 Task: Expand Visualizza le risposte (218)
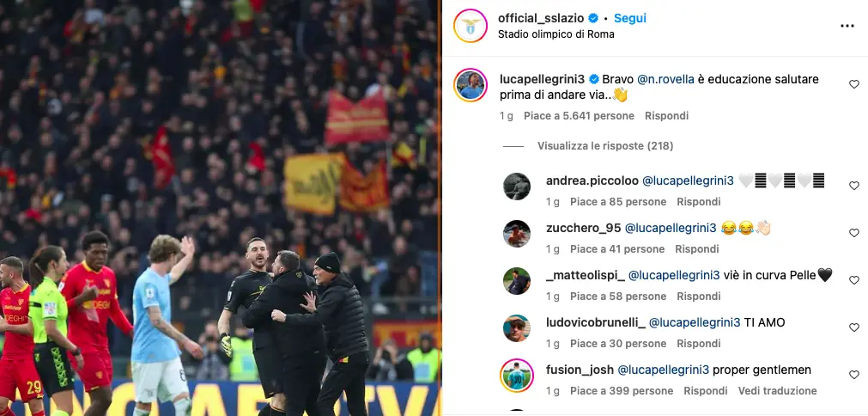pos(605,146)
